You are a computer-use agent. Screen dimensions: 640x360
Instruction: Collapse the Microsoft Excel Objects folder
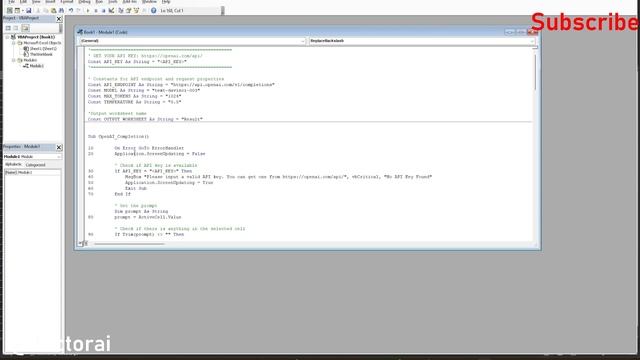click(13, 43)
